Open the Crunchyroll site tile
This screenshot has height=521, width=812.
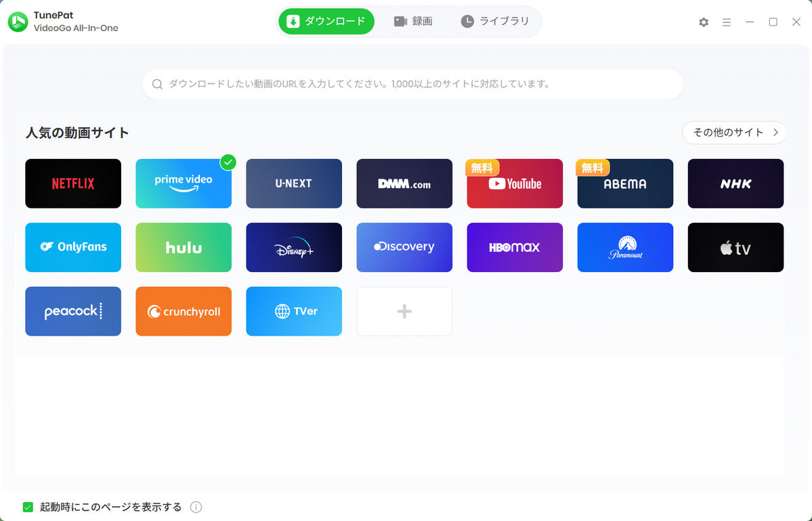coord(184,311)
